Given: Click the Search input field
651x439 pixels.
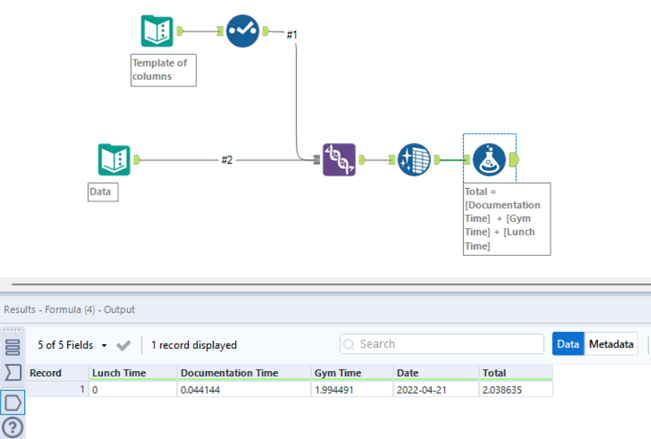Looking at the screenshot, I should coord(442,344).
